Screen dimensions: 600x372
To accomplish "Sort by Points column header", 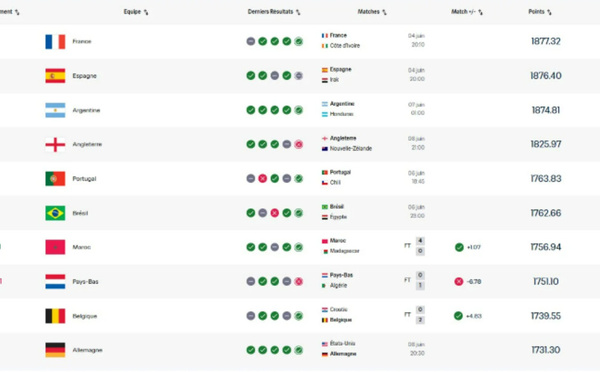I will (540, 12).
